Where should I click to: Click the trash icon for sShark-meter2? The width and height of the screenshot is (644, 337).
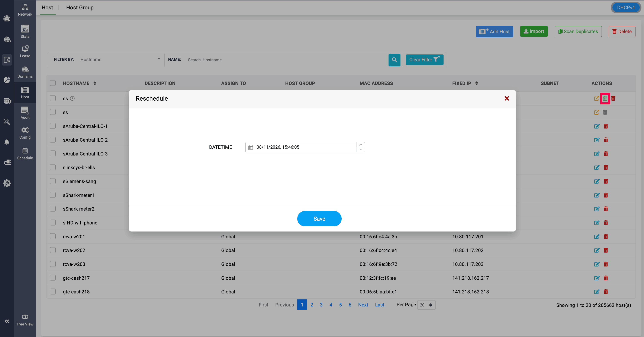(606, 209)
